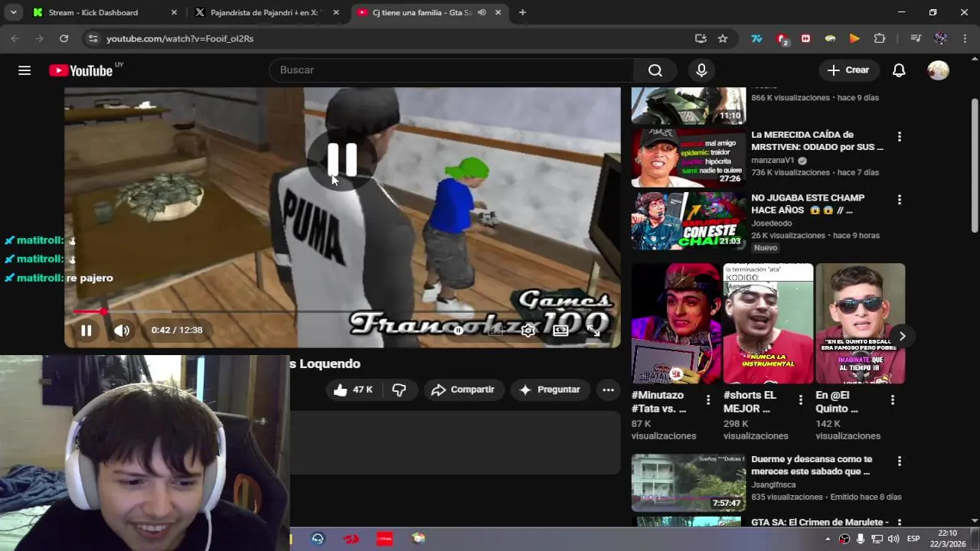The width and height of the screenshot is (980, 551).
Task: Start voice search with the microphone
Action: tap(701, 70)
